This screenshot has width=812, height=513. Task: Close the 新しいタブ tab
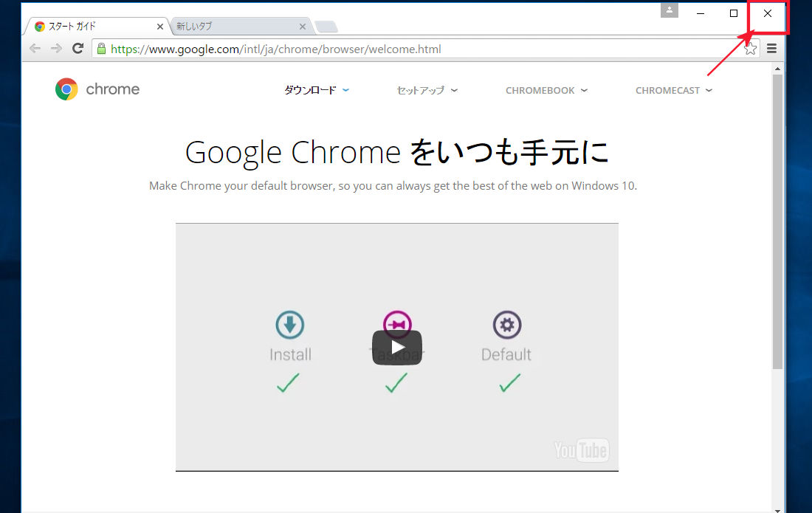303,27
